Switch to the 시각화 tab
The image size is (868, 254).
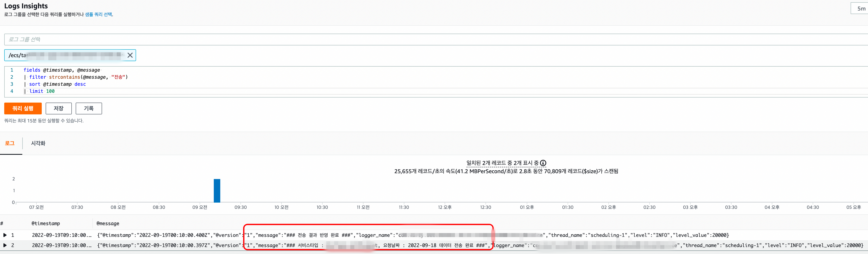click(38, 143)
